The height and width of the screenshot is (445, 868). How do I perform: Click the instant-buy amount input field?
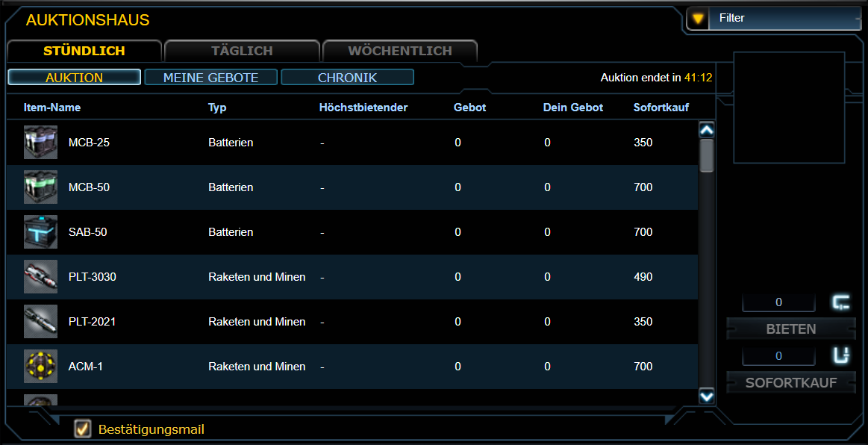tap(778, 356)
